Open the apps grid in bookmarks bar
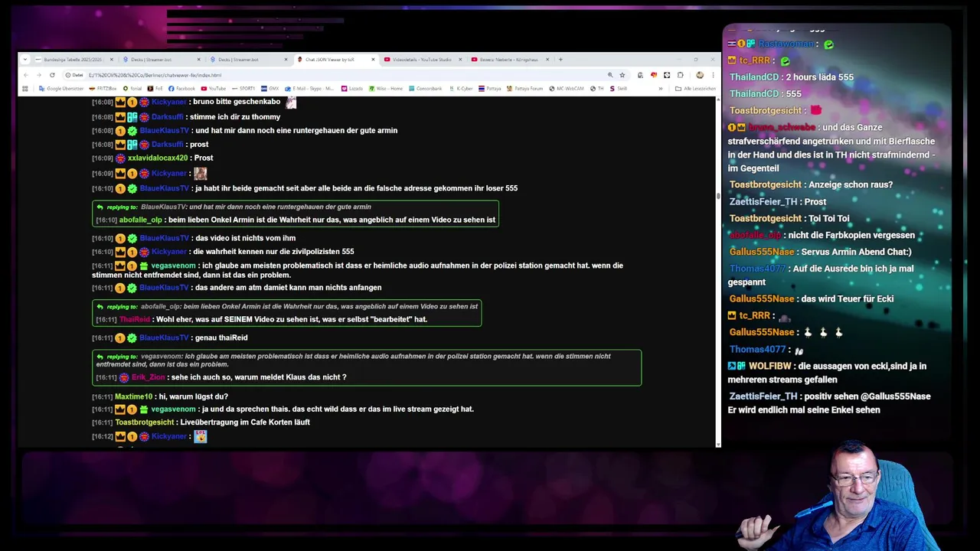Viewport: 980px width, 551px height. coord(25,89)
